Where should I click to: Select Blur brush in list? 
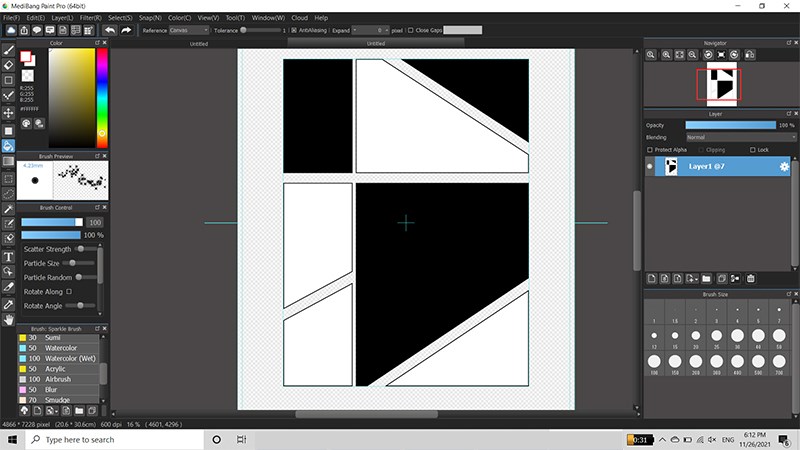(x=59, y=389)
